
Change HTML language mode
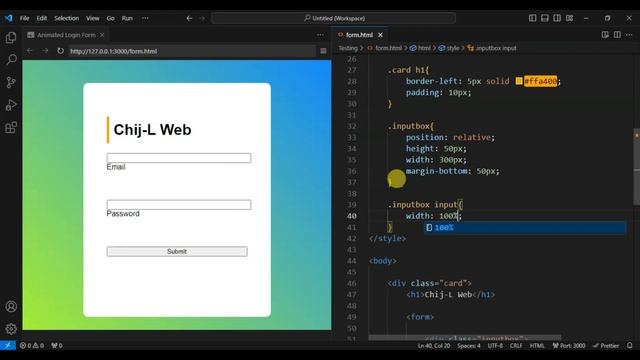point(537,345)
